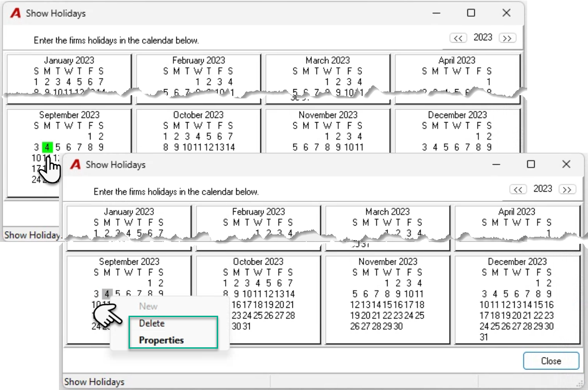Select December 16 in the front window calendar

tap(549, 305)
